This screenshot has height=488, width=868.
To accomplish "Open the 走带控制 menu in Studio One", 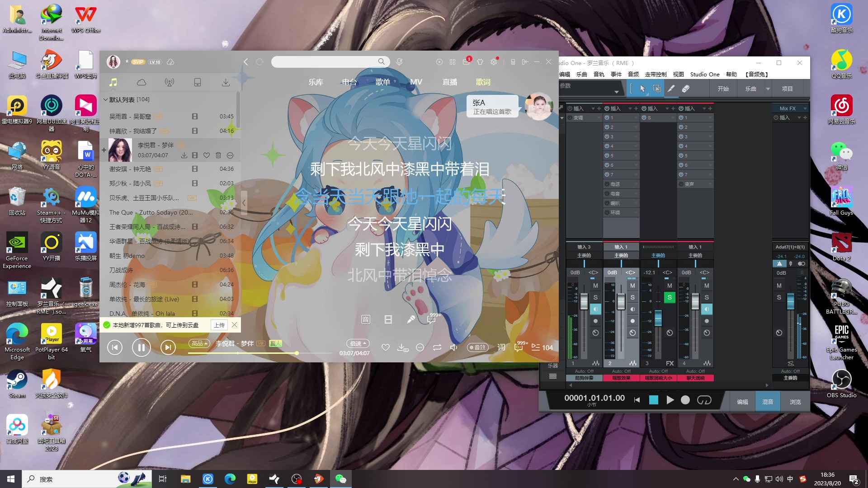I will (x=656, y=75).
